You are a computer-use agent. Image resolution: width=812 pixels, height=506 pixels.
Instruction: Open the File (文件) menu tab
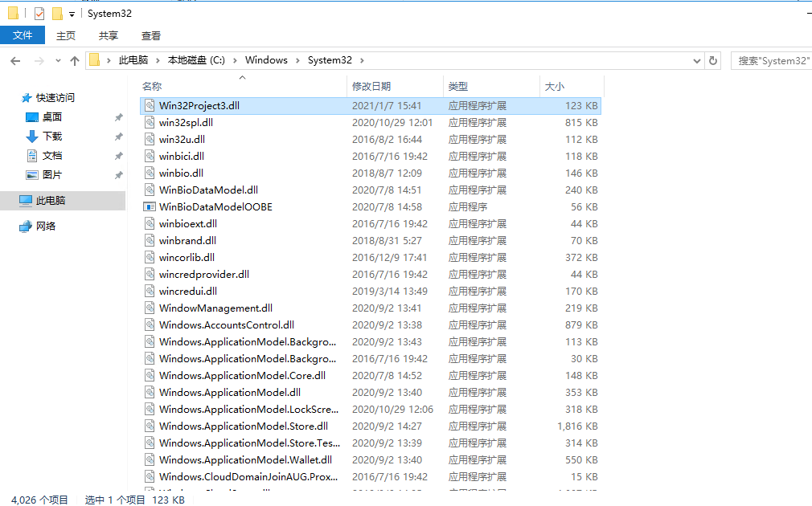pyautogui.click(x=23, y=35)
